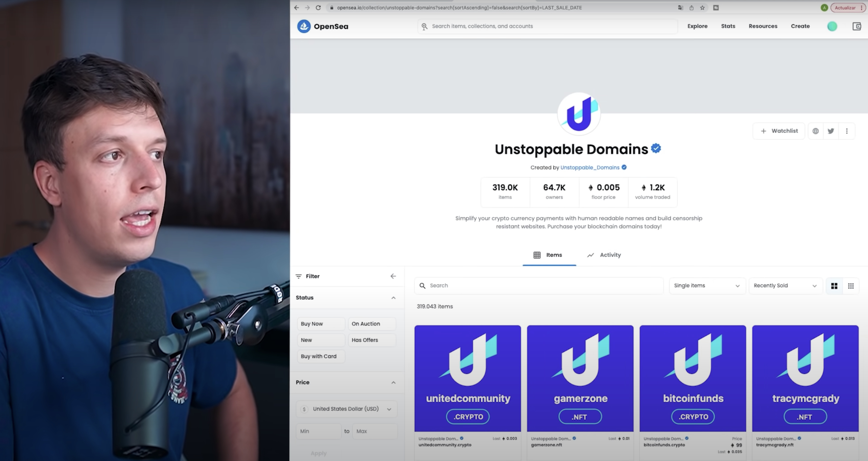
Task: Bookmark this page with star icon
Action: pyautogui.click(x=702, y=8)
